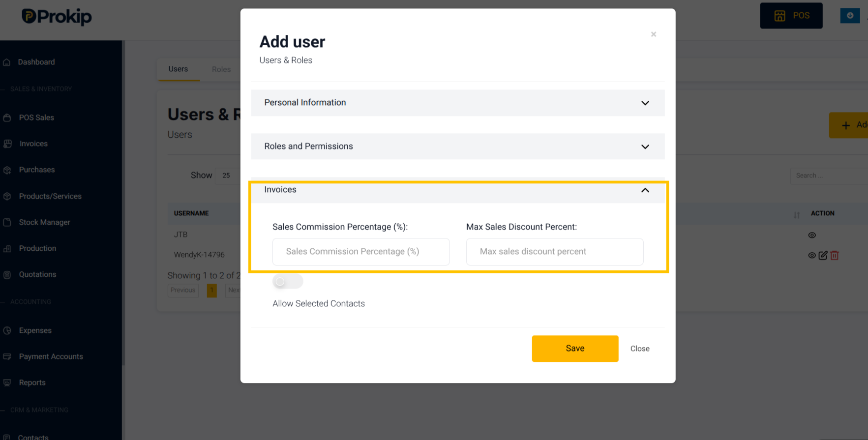The width and height of the screenshot is (868, 440).
Task: Click the Invoices up chevron arrow
Action: pyautogui.click(x=645, y=190)
